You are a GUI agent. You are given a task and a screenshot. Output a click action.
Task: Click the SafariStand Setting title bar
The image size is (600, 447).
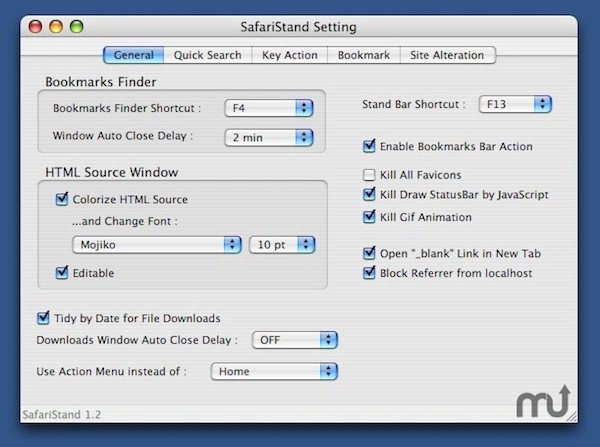298,27
